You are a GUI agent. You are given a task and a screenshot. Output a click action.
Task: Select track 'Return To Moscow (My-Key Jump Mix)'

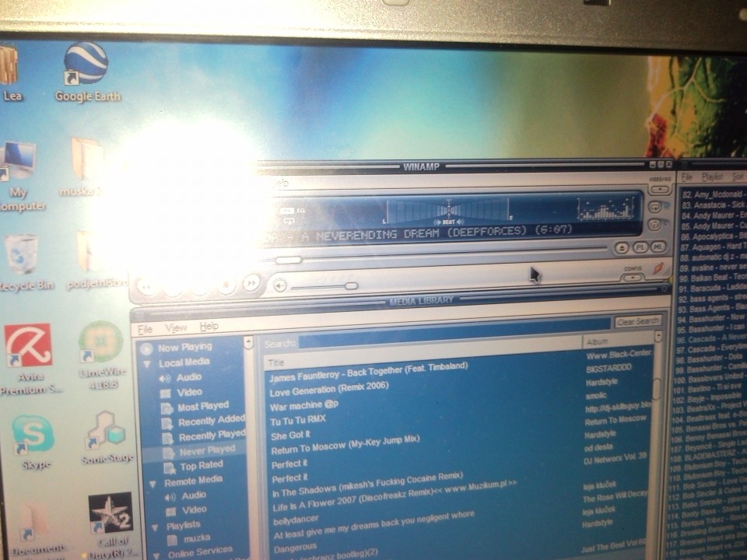345,444
